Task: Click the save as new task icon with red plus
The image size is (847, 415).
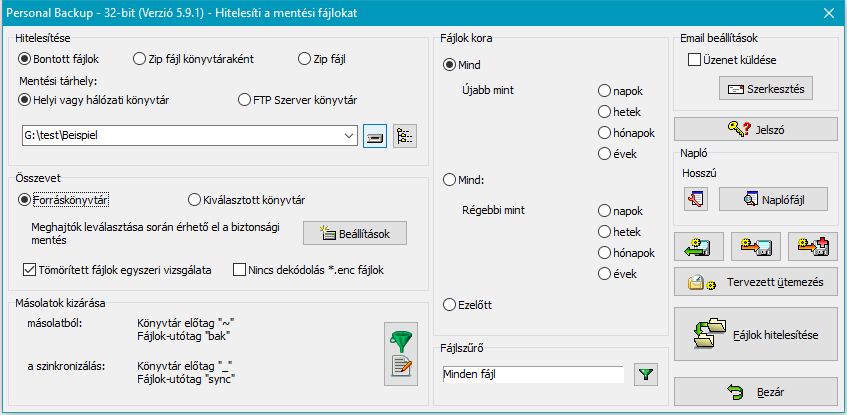Action: [812, 246]
